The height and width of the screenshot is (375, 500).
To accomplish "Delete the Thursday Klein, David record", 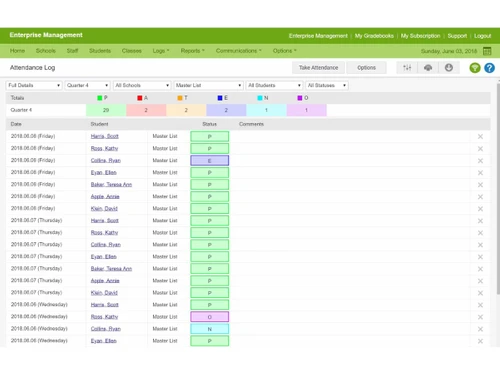I will (480, 293).
